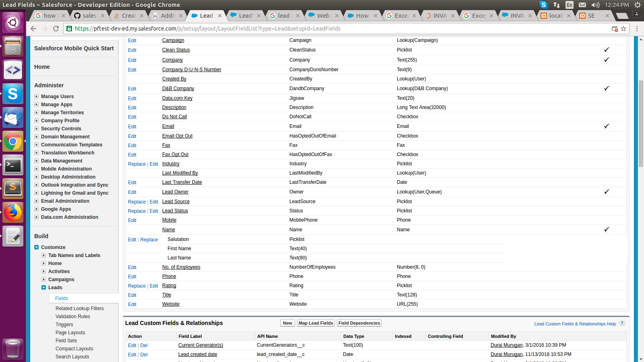Close the 'sales' GitHub tab

103,16
